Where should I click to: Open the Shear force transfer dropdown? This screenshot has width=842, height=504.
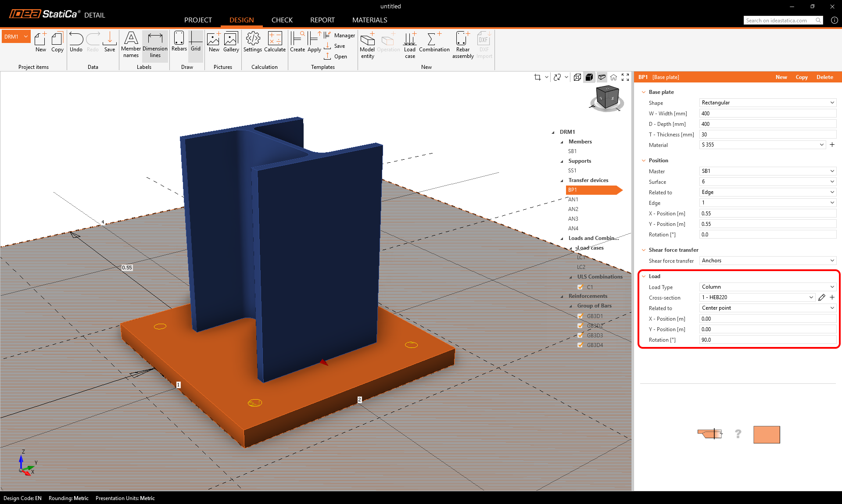pos(767,261)
